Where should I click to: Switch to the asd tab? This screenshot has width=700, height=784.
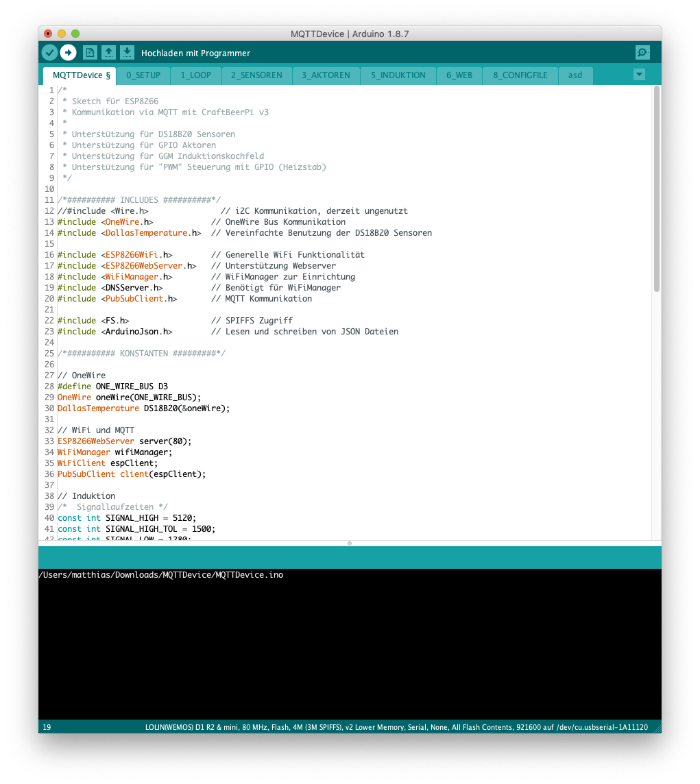click(575, 75)
